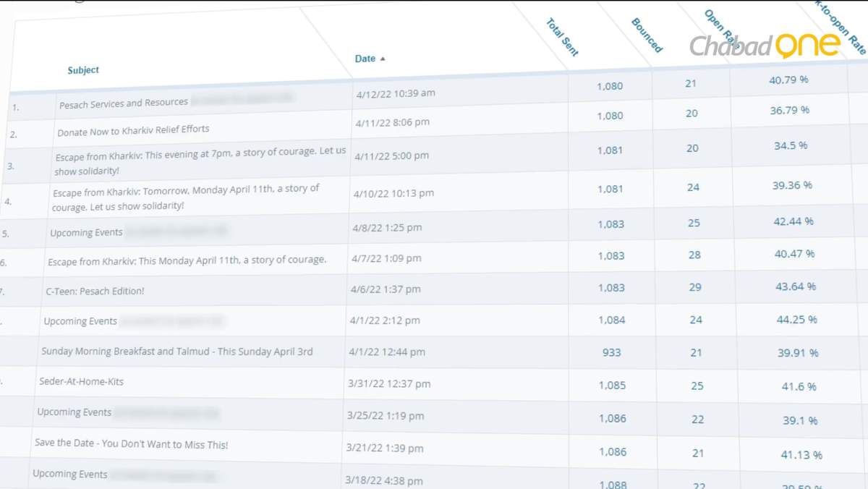This screenshot has width=868, height=489.
Task: Select the date 4/7/22 1:09 pm
Action: [x=386, y=258]
